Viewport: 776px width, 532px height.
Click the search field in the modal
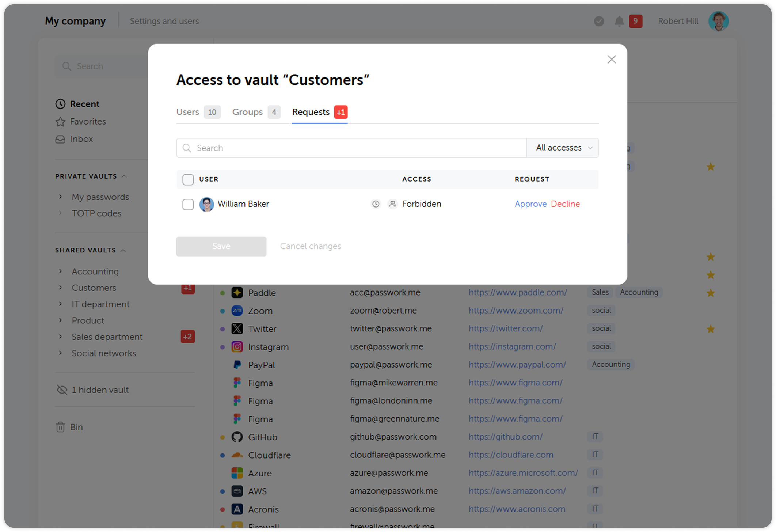coord(329,148)
